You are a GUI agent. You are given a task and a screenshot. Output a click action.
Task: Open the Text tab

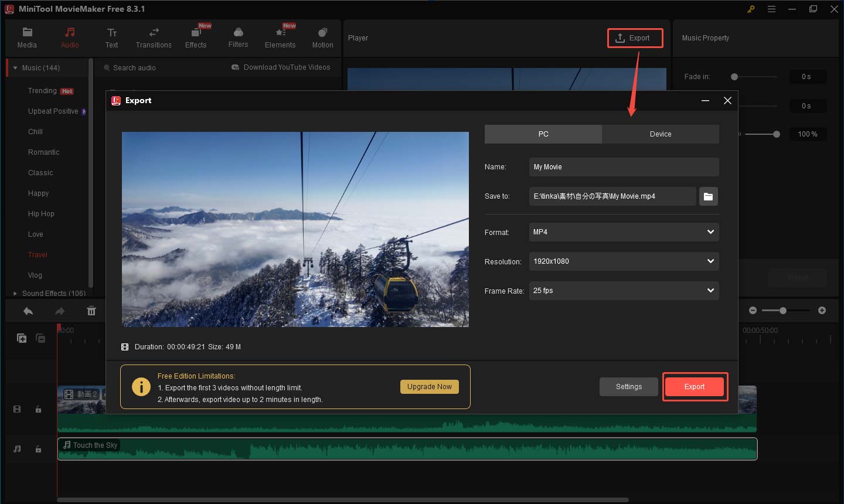click(x=111, y=38)
